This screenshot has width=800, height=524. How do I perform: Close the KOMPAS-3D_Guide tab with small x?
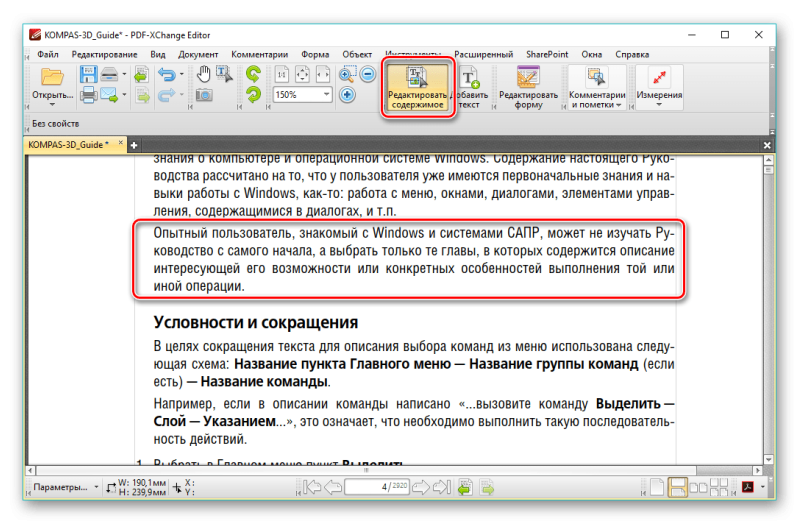click(x=120, y=143)
